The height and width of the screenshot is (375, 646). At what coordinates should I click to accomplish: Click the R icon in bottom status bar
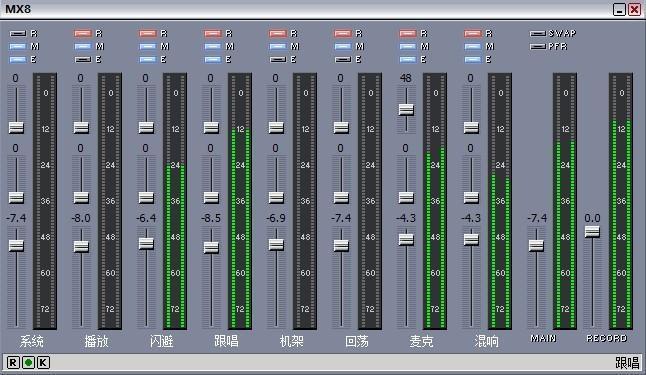click(13, 363)
